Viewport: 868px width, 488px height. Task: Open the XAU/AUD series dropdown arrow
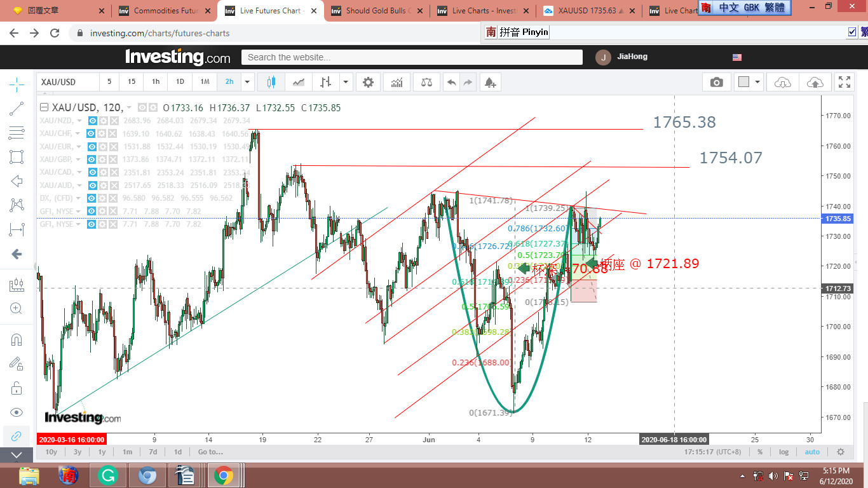click(x=79, y=186)
